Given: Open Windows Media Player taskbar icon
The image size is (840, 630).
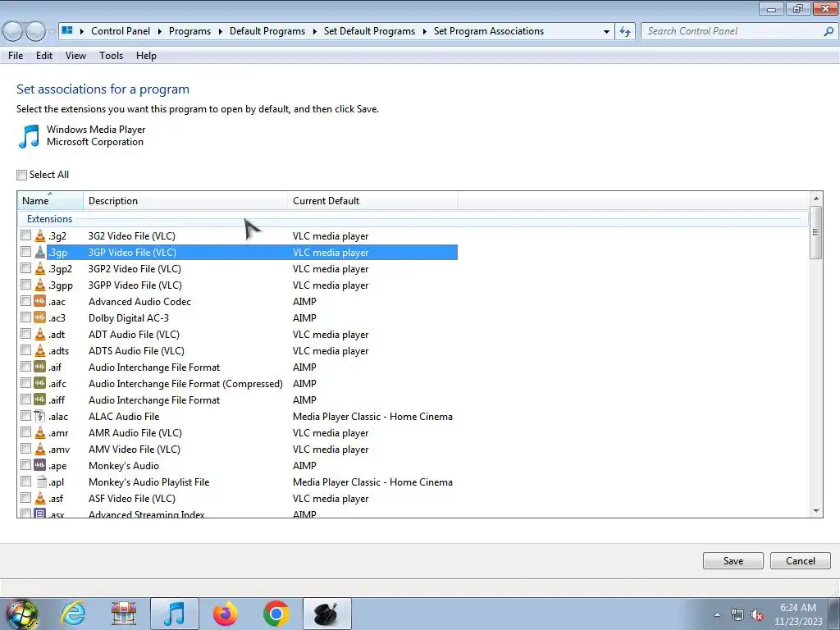Looking at the screenshot, I should coord(175,614).
